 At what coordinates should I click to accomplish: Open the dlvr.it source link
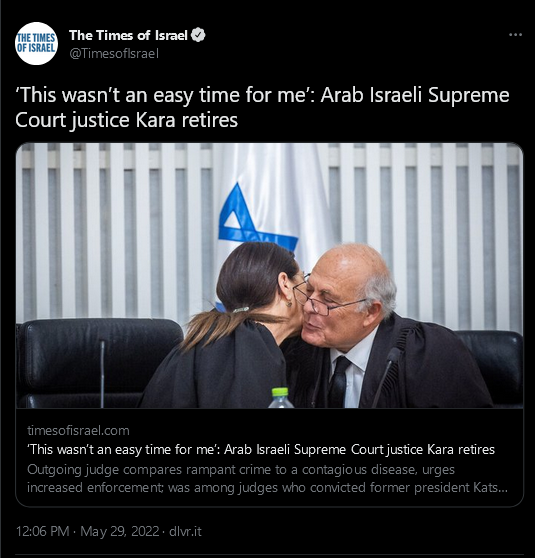coord(185,531)
